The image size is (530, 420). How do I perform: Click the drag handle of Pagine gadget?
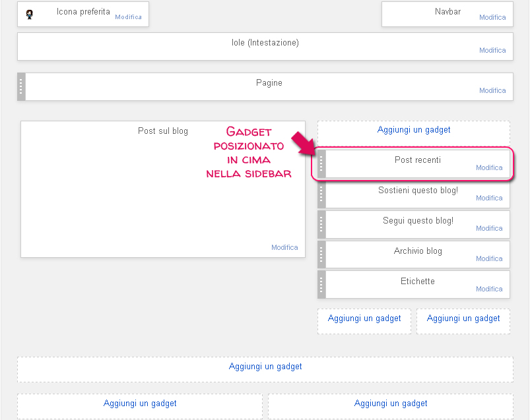pos(21,86)
